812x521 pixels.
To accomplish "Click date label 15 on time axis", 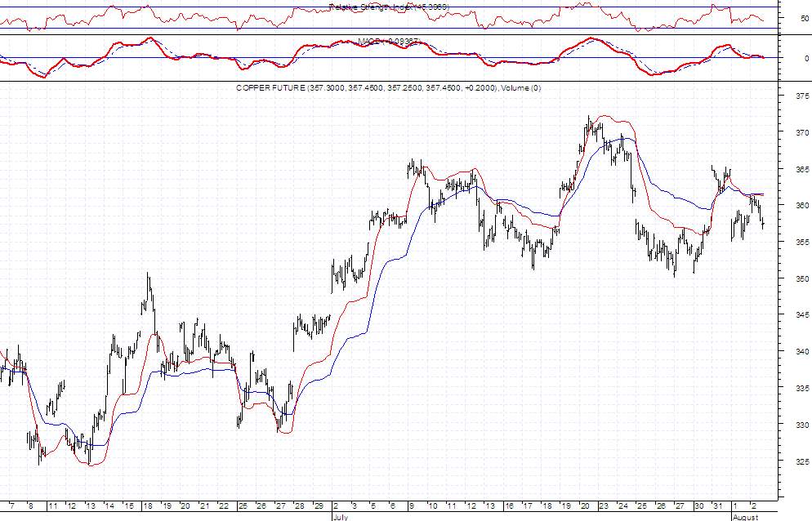I will (x=129, y=506).
